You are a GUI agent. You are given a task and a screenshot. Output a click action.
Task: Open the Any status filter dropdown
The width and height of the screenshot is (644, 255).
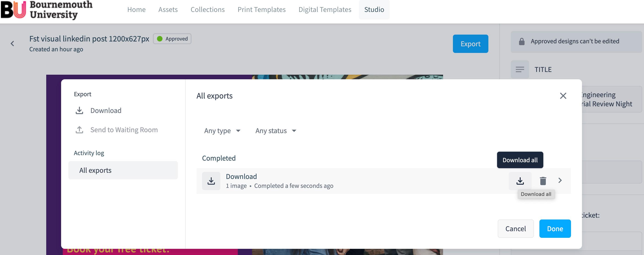pos(276,131)
